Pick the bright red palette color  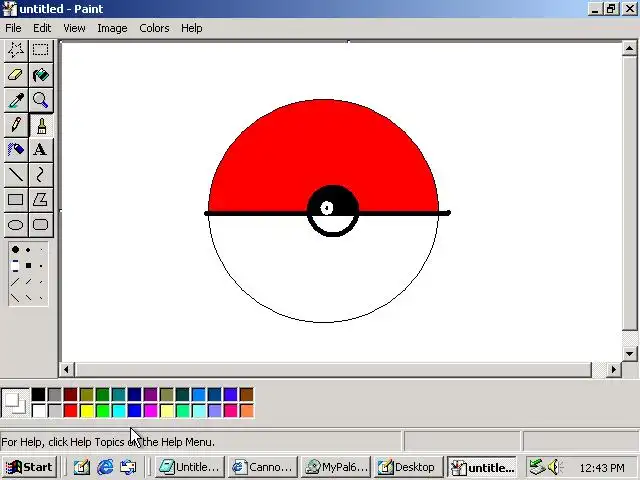point(71,411)
